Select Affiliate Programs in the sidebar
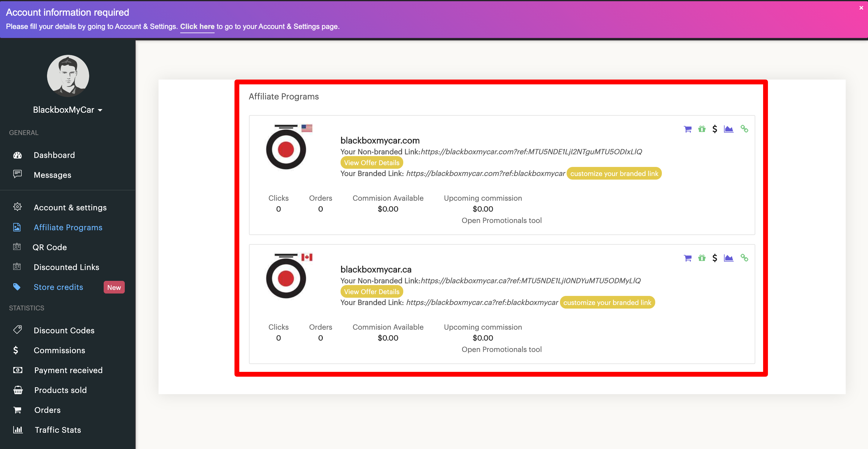 tap(68, 228)
